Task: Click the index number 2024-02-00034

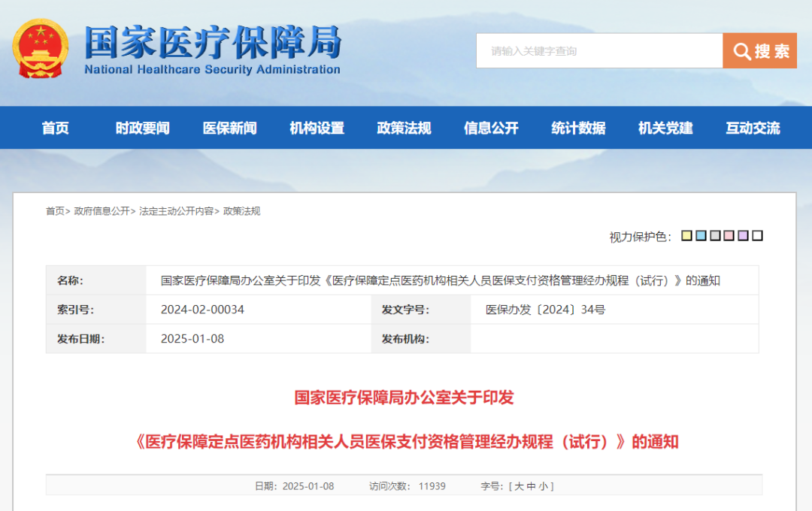Action: click(x=202, y=310)
